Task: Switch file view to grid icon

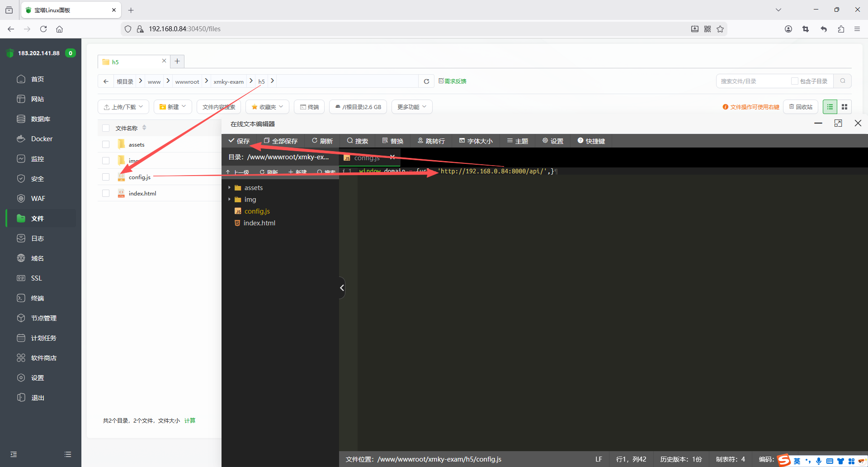Action: pyautogui.click(x=844, y=107)
